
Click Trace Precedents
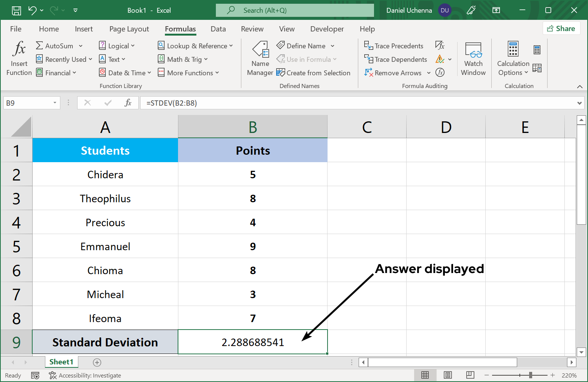[394, 46]
